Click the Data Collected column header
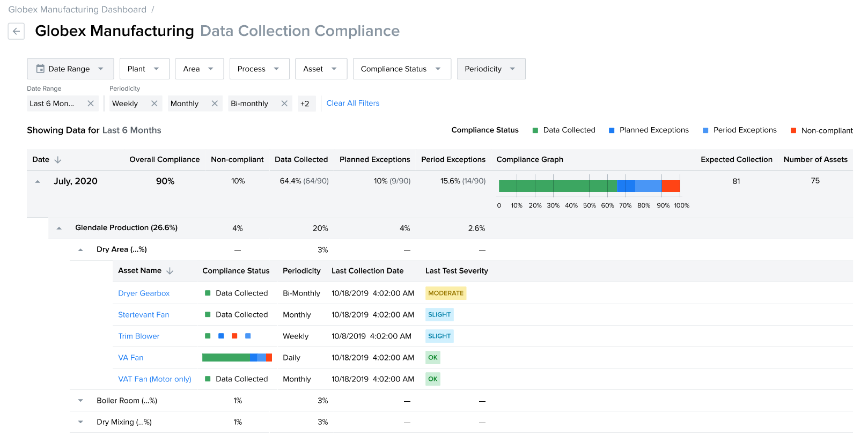Viewport: 868px width, 435px height. click(x=301, y=159)
